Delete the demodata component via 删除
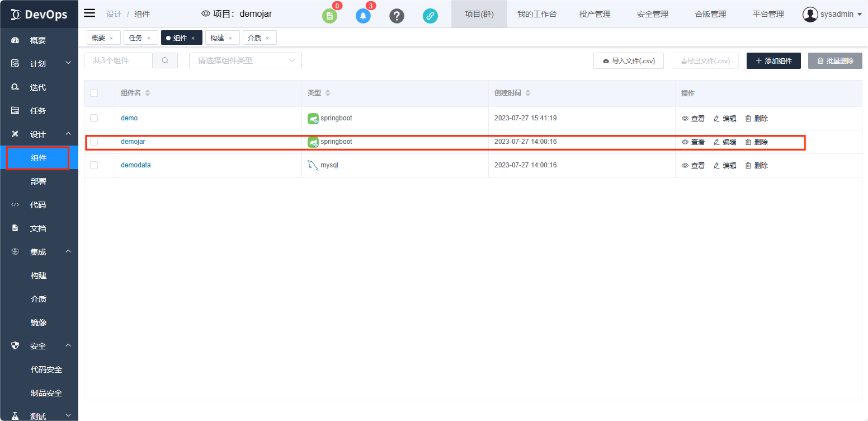 [x=757, y=166]
